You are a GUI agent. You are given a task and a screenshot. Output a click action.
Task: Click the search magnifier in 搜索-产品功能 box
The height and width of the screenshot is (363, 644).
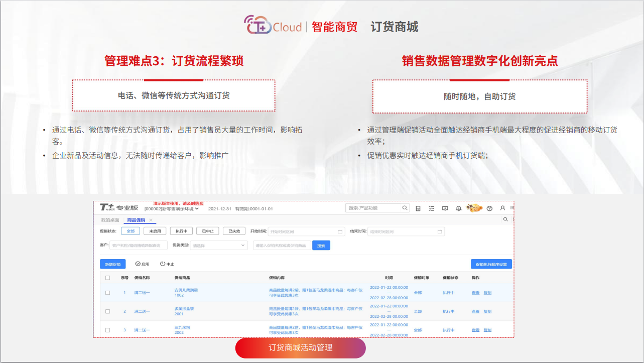click(405, 208)
